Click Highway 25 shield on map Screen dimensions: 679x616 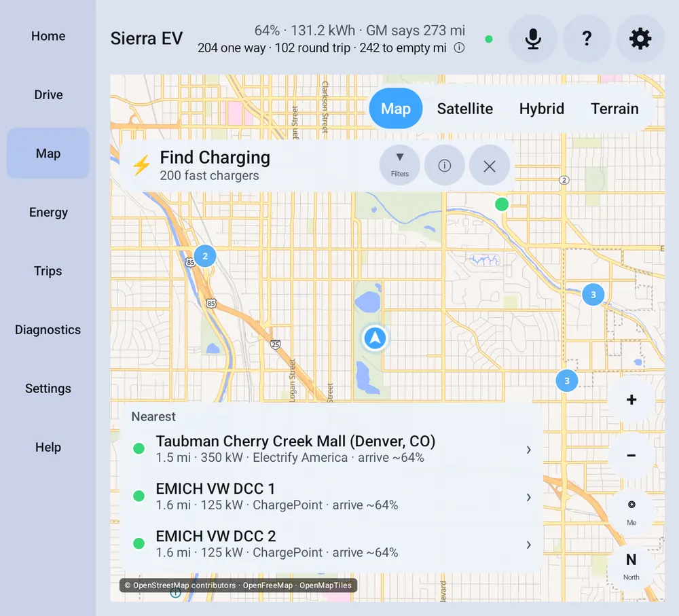(x=276, y=345)
